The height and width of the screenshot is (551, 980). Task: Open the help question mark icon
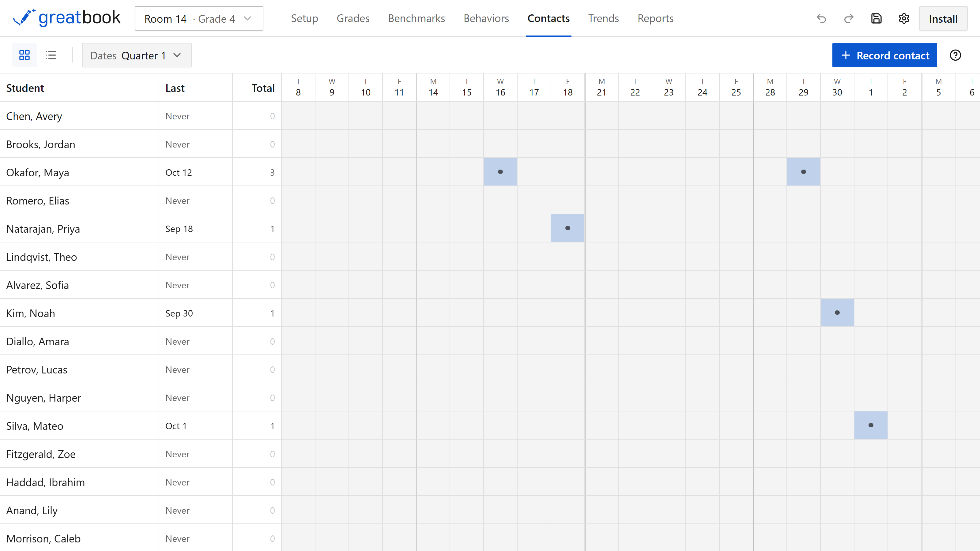click(x=955, y=55)
